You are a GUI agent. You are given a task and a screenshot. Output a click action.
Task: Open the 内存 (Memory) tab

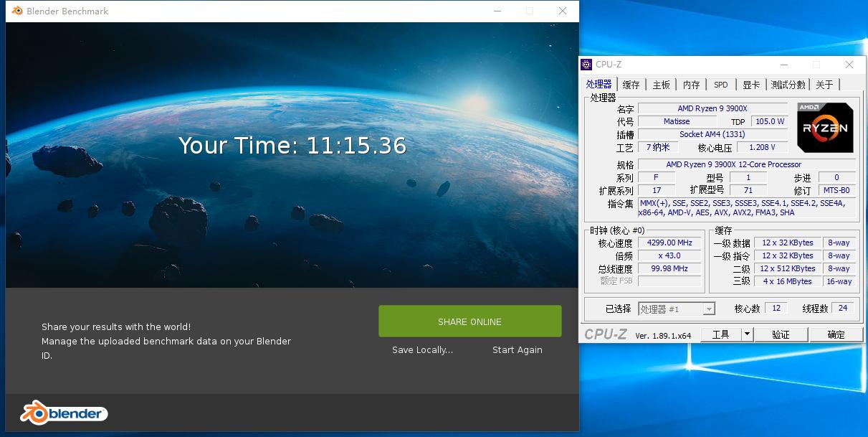690,84
